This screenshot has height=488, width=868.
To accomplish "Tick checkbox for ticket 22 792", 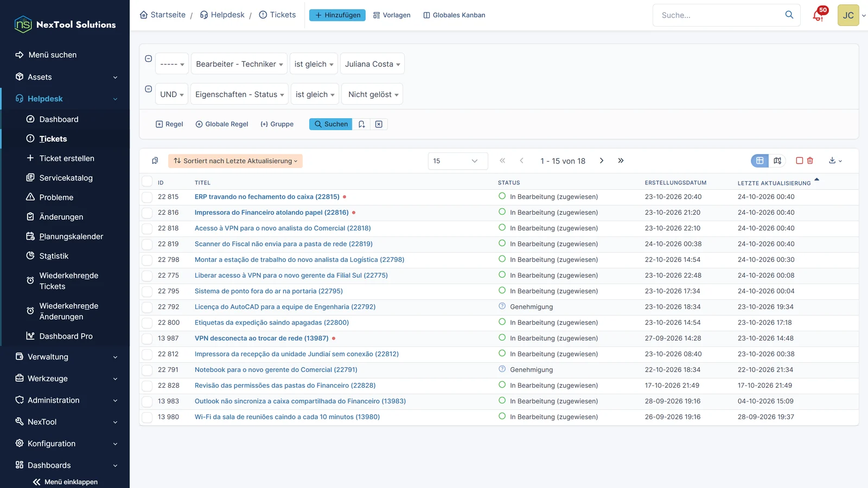I will point(147,307).
